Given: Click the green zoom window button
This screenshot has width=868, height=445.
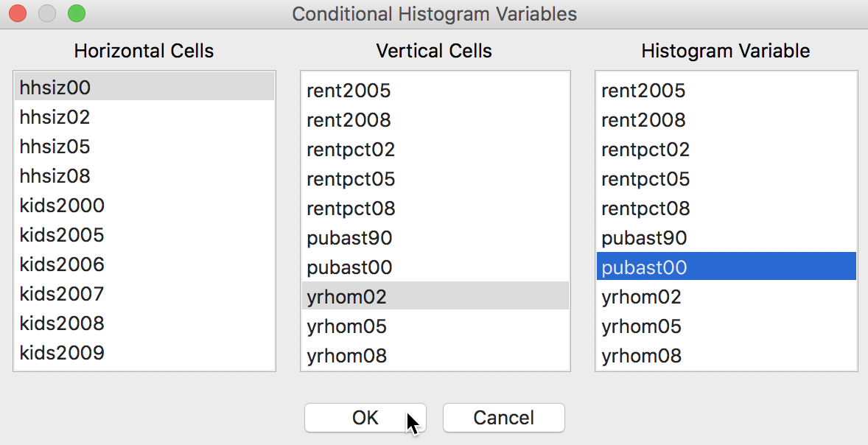Looking at the screenshot, I should tap(77, 13).
